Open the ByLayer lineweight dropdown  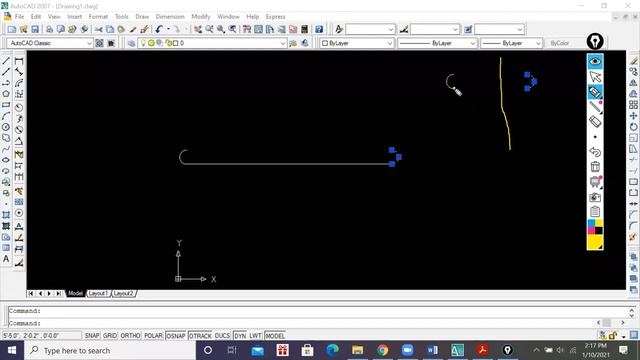pos(511,43)
